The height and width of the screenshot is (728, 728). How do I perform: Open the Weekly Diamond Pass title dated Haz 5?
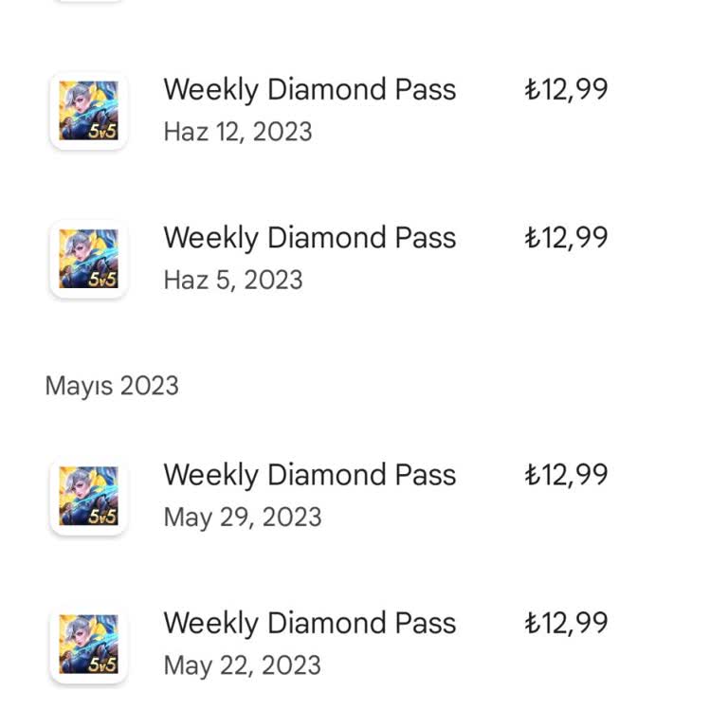tap(309, 238)
